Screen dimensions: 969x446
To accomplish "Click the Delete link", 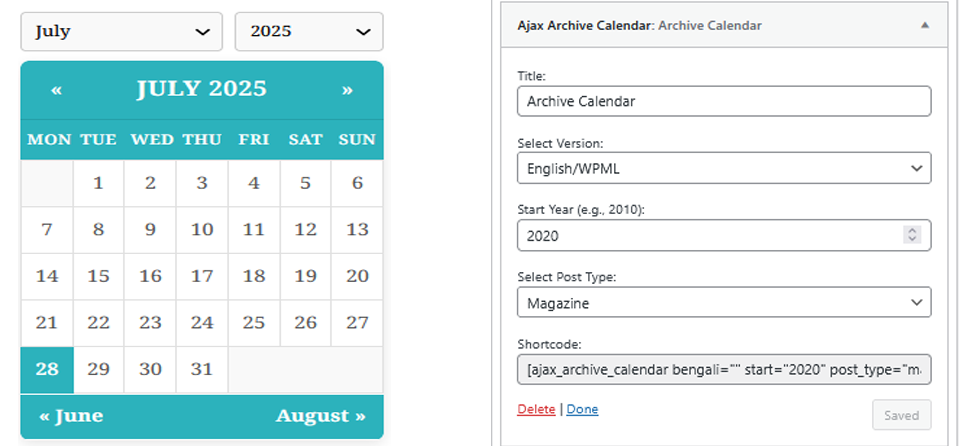I will pyautogui.click(x=536, y=409).
